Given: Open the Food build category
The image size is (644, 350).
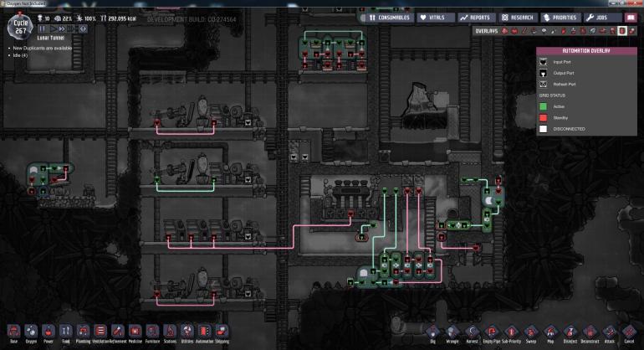Looking at the screenshot, I should pos(66,332).
